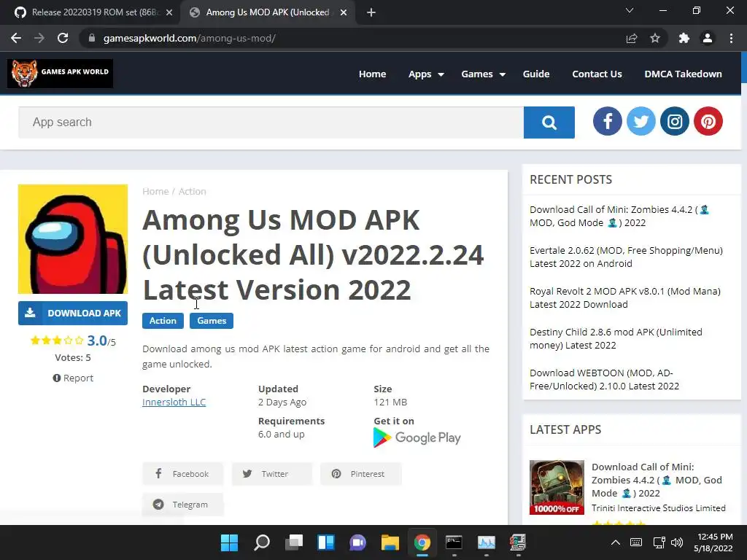The width and height of the screenshot is (747, 560).
Task: Share this page via the share icon
Action: [632, 38]
